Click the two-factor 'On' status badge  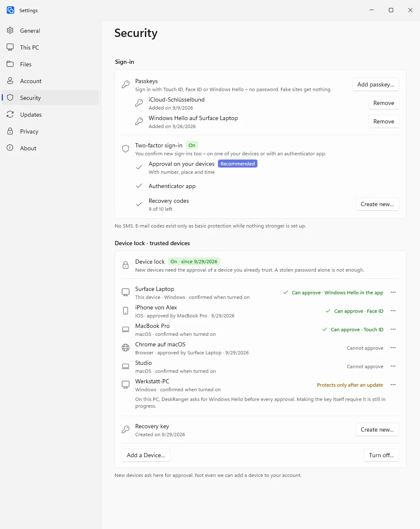(x=192, y=145)
